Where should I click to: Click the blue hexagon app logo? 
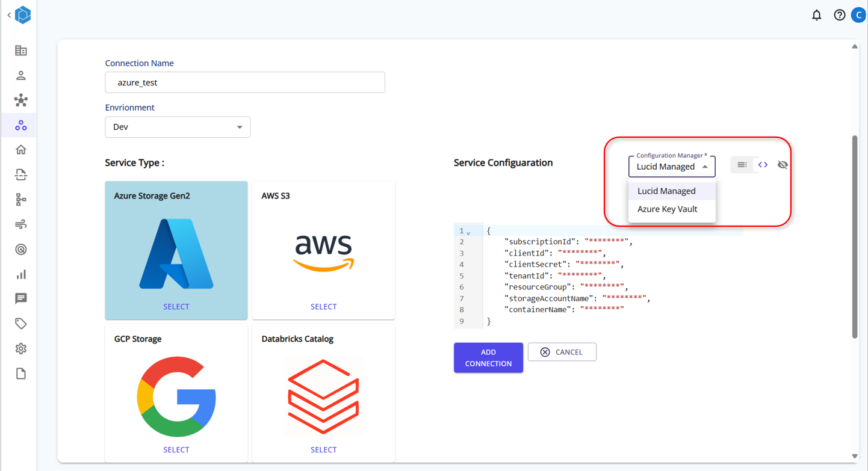[23, 15]
